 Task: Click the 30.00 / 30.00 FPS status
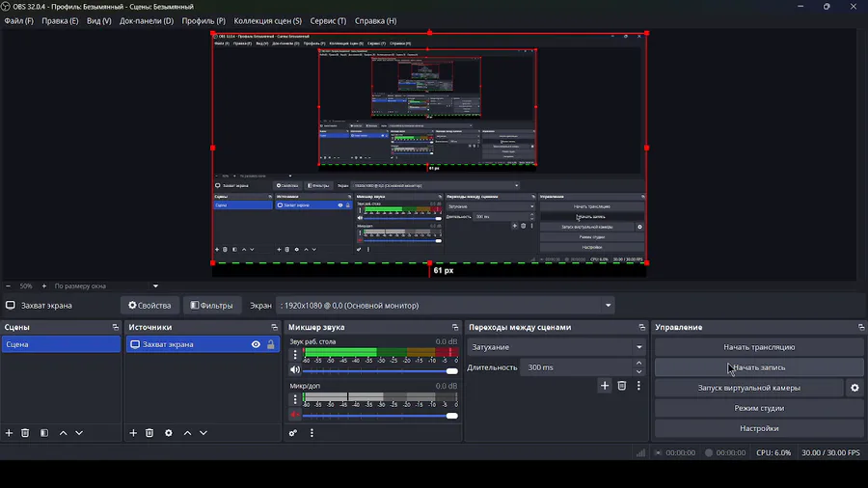coord(831,452)
